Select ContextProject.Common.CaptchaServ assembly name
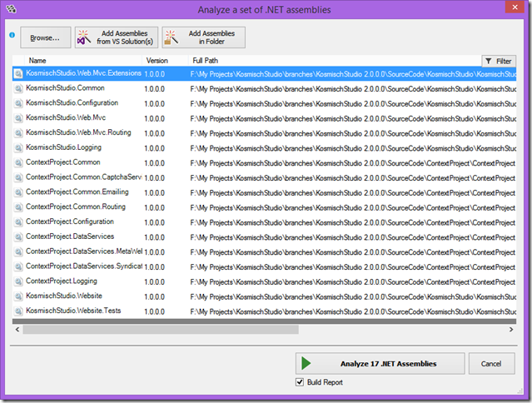This screenshot has height=403, width=532. [84, 177]
